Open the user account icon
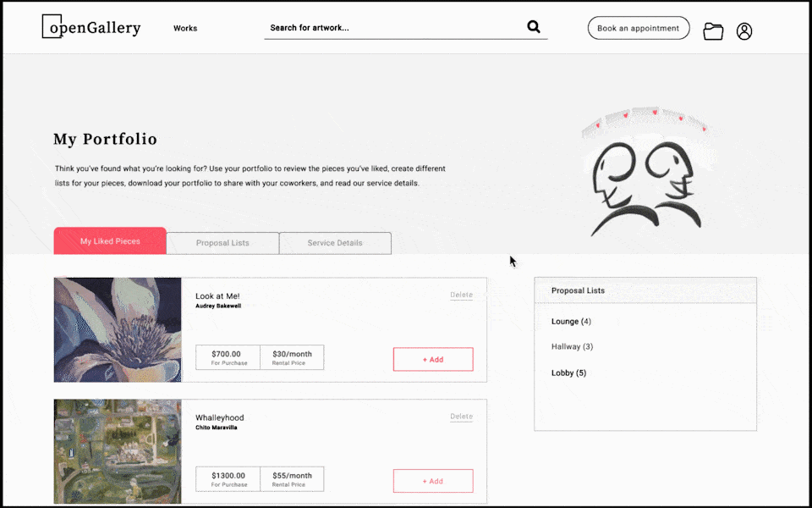The image size is (812, 508). tap(744, 31)
